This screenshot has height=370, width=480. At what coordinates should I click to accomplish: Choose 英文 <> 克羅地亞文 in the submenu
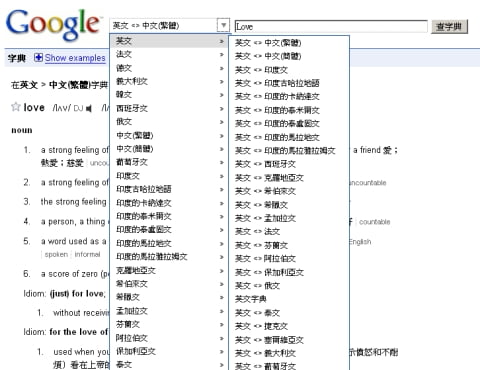click(x=289, y=178)
